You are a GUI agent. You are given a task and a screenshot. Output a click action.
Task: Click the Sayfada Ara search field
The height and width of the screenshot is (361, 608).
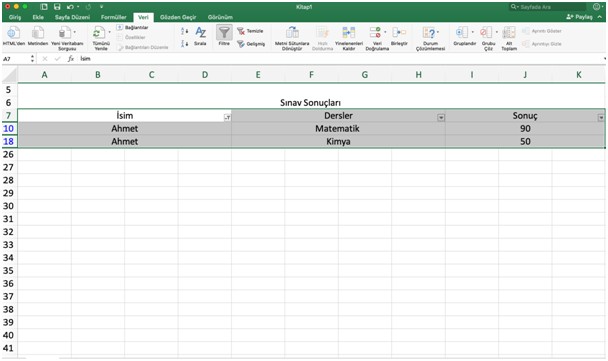pyautogui.click(x=548, y=7)
